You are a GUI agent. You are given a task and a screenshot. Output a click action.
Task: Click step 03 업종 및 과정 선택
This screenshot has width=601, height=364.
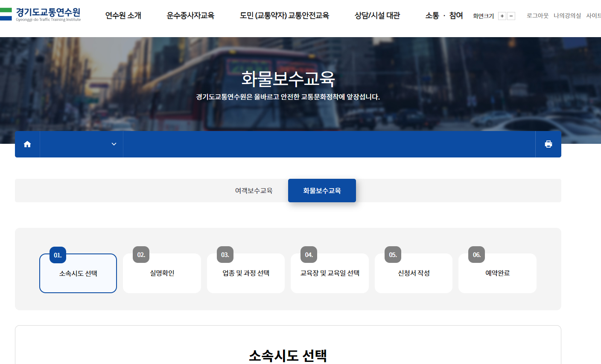click(245, 273)
